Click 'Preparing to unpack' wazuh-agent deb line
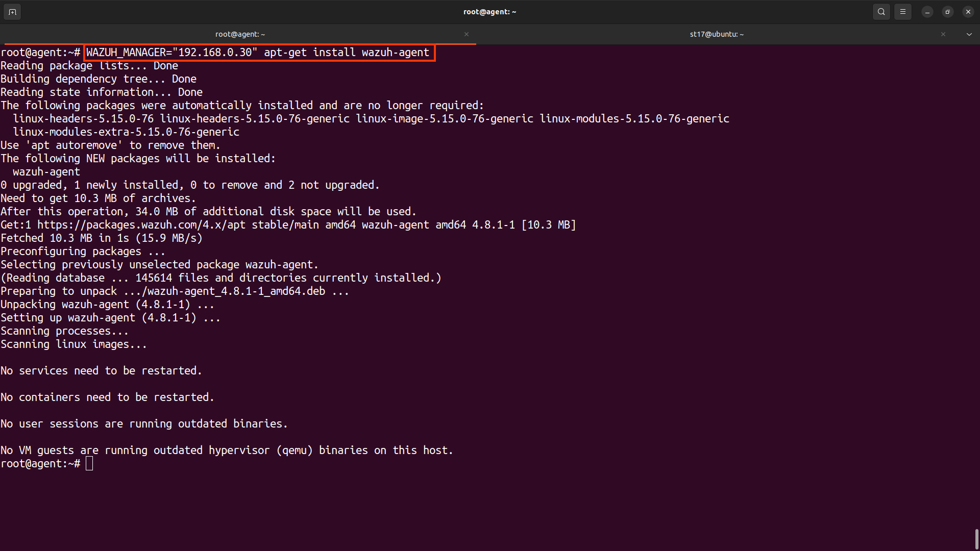Screen dimensions: 980x551 click(x=175, y=291)
